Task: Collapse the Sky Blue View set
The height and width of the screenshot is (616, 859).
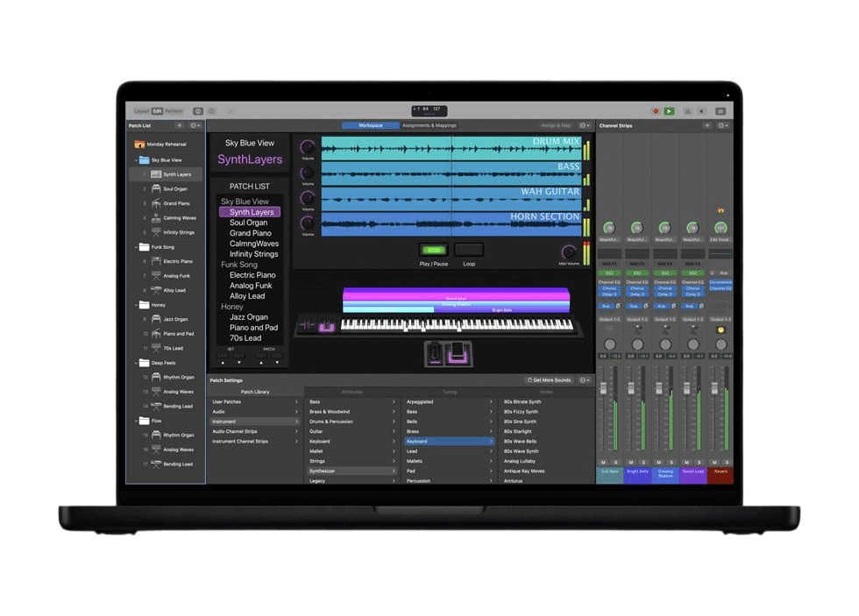Action: point(136,160)
